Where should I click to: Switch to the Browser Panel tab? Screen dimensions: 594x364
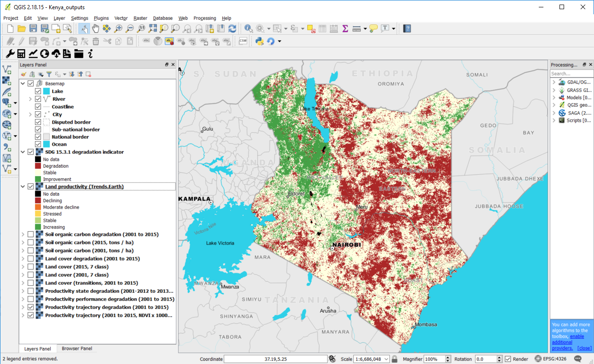point(77,349)
